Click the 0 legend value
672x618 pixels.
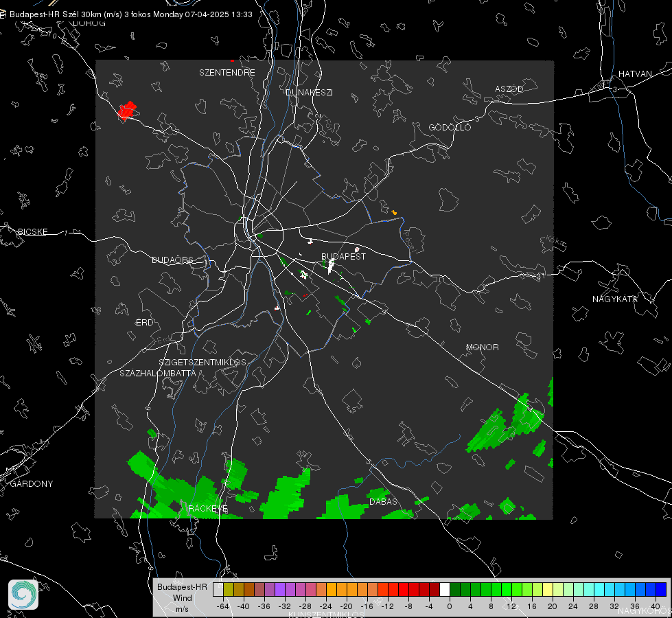[x=450, y=606]
